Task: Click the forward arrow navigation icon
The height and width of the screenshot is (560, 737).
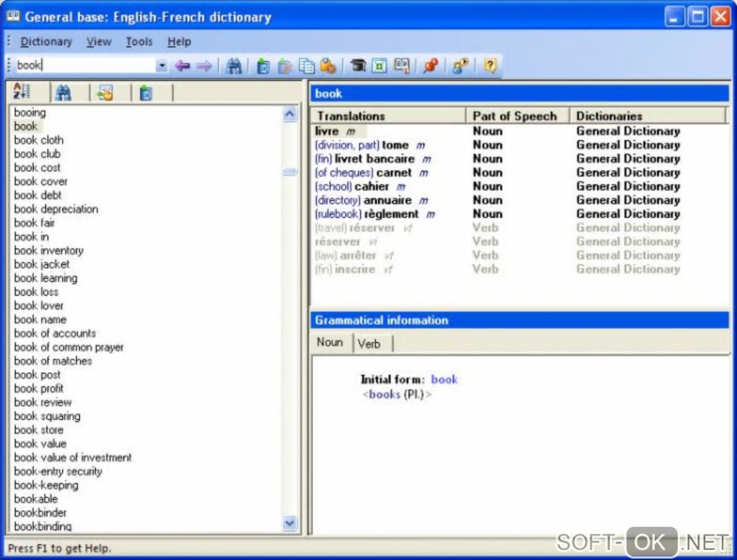Action: 204,66
